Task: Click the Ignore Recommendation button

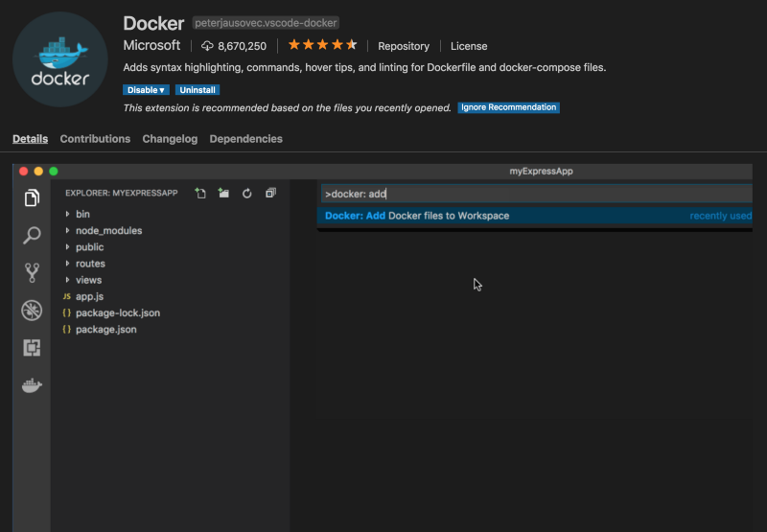Action: tap(508, 107)
